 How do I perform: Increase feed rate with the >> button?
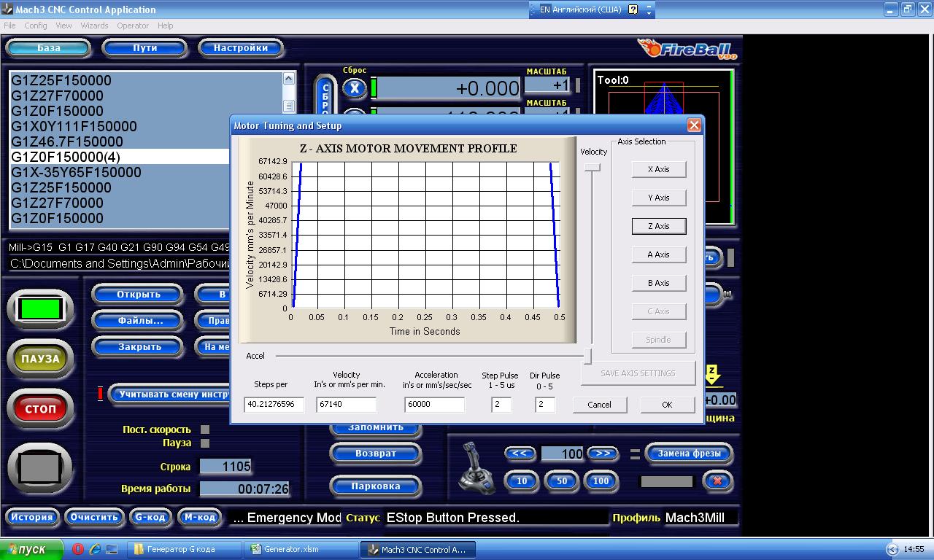pos(603,454)
